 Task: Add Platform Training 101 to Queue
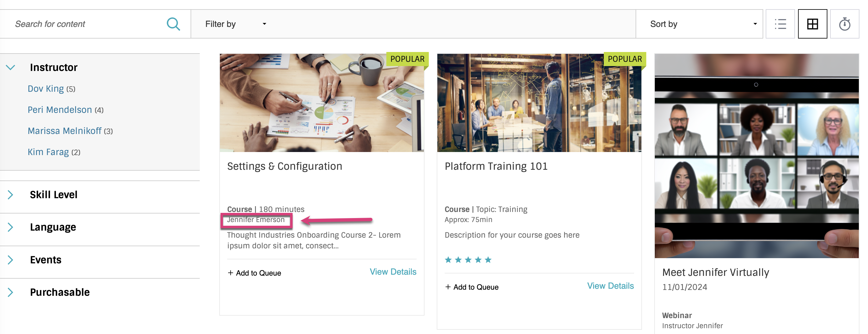click(472, 287)
